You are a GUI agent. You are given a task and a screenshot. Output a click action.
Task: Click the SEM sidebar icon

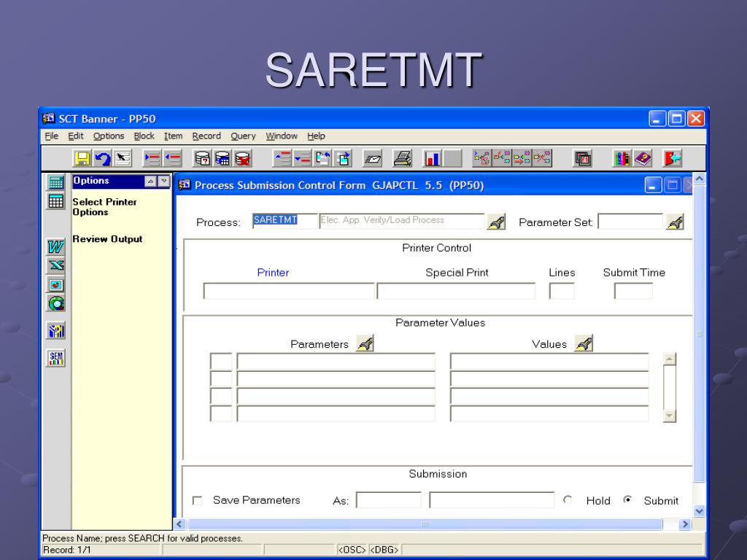pos(55,357)
